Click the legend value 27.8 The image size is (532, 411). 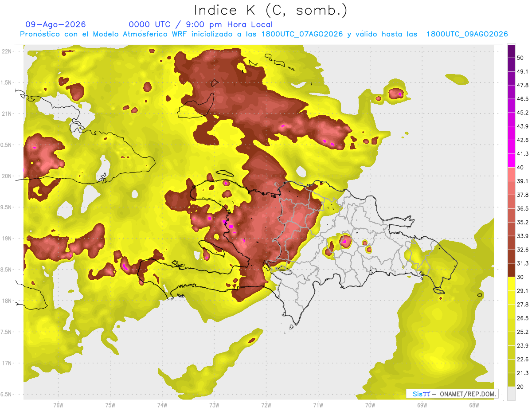(523, 305)
